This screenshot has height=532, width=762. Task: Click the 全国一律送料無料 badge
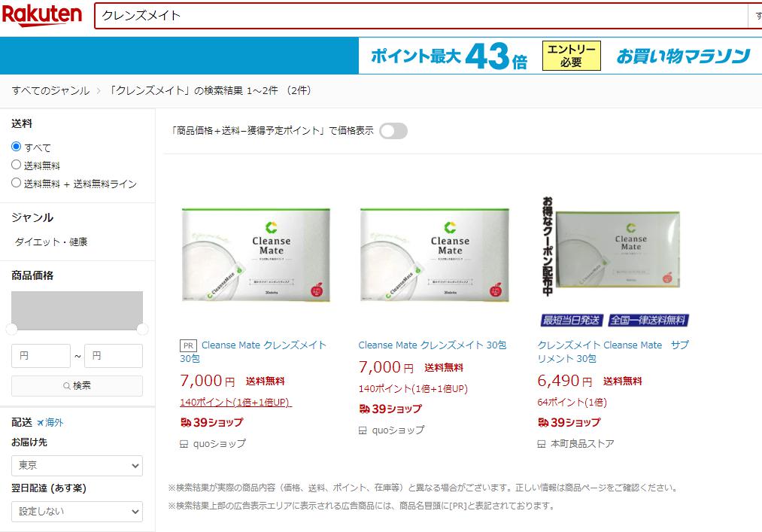(648, 320)
